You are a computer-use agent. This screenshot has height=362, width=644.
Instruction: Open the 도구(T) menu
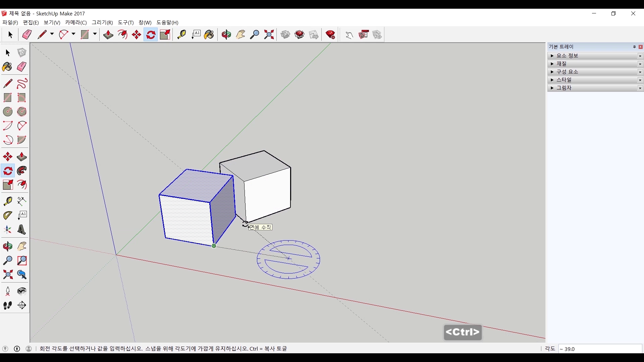pyautogui.click(x=125, y=22)
